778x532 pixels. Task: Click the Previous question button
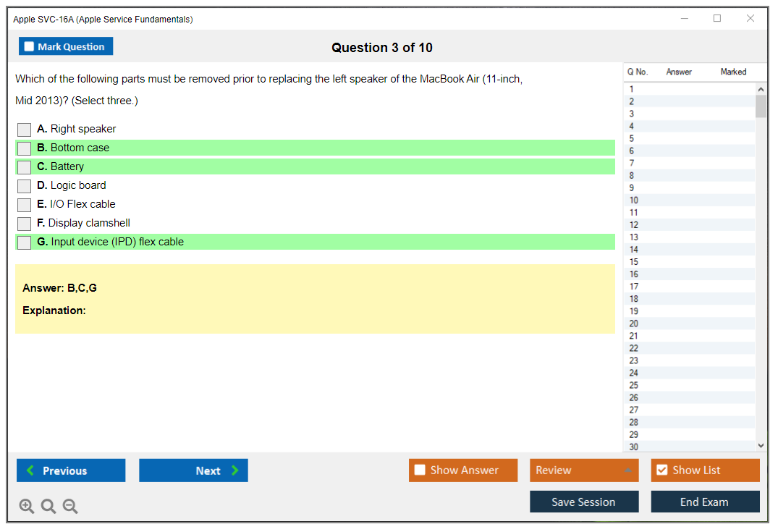click(x=71, y=470)
